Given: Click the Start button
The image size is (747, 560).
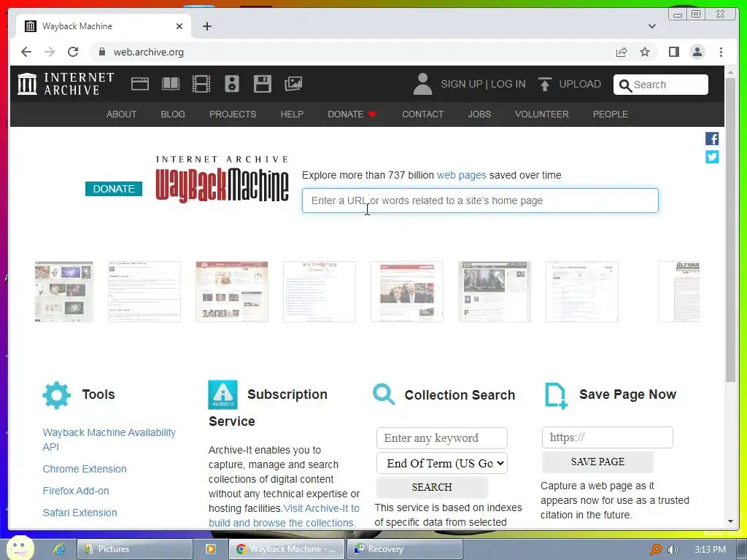Looking at the screenshot, I should [20, 548].
